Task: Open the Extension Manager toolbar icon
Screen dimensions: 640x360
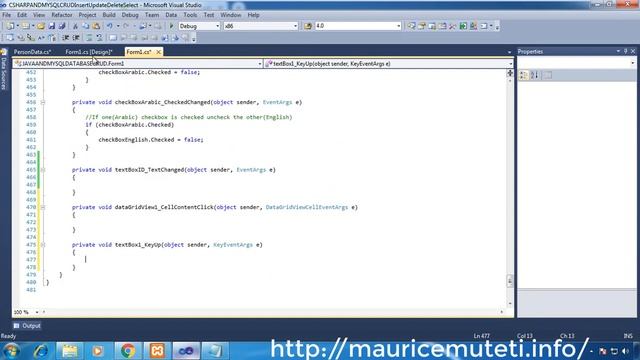Action: coord(473,26)
